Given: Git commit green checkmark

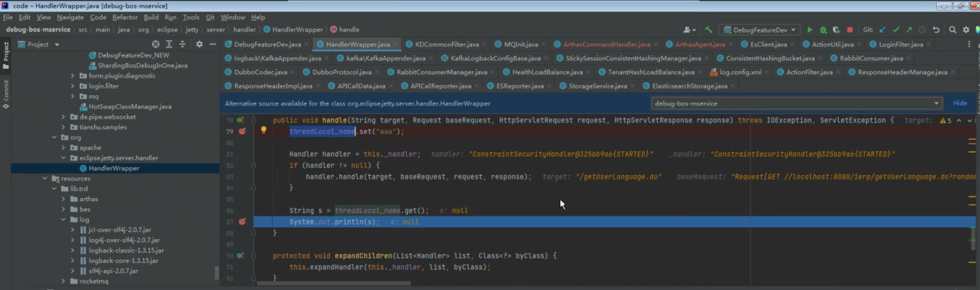Looking at the screenshot, I should (x=896, y=30).
